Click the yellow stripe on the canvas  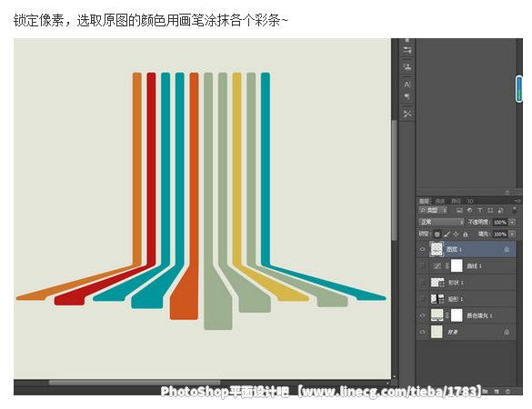pos(236,170)
